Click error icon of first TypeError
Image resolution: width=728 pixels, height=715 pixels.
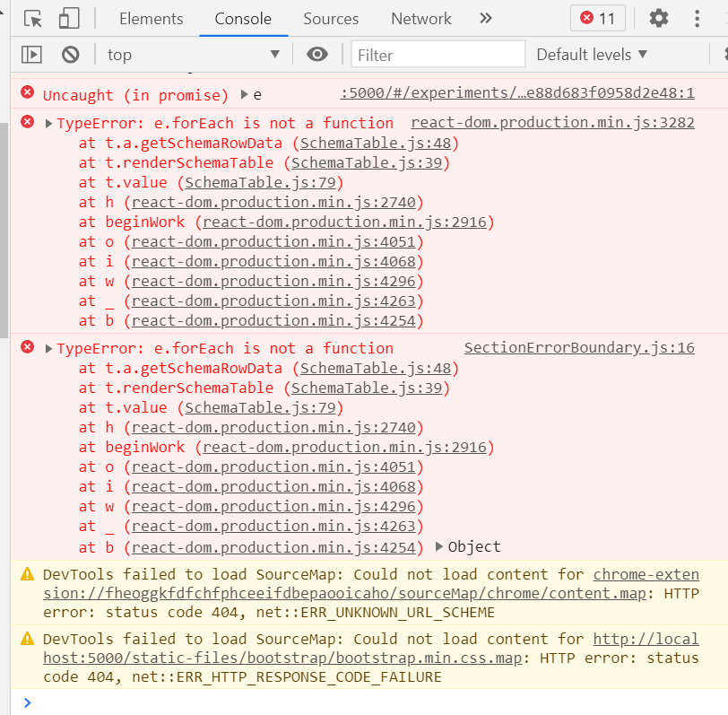click(x=28, y=122)
